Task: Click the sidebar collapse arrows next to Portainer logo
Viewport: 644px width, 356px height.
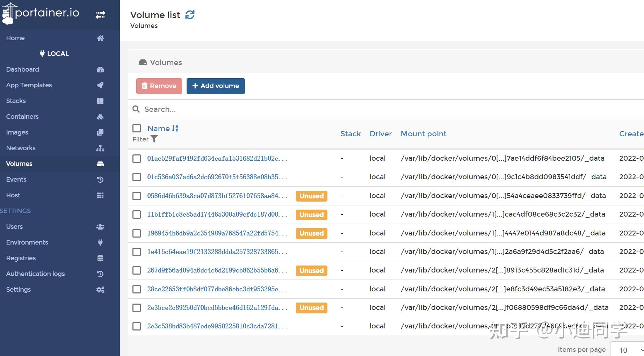Action: [100, 15]
